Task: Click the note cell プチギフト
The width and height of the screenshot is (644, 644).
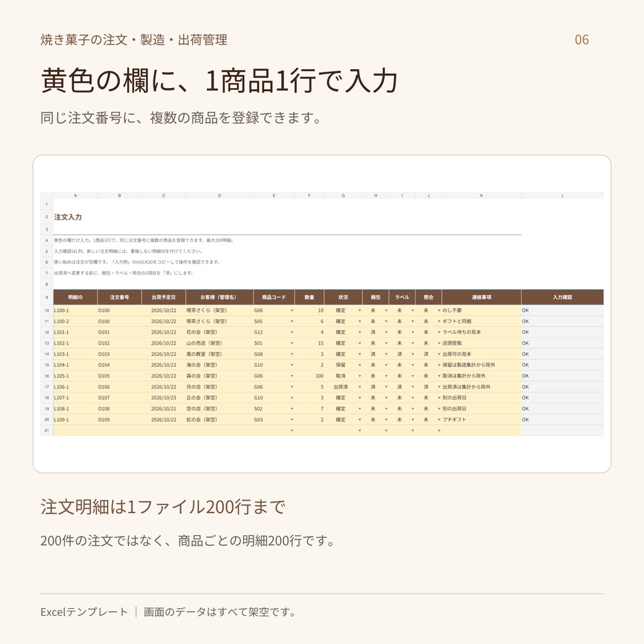Action: tap(481, 419)
